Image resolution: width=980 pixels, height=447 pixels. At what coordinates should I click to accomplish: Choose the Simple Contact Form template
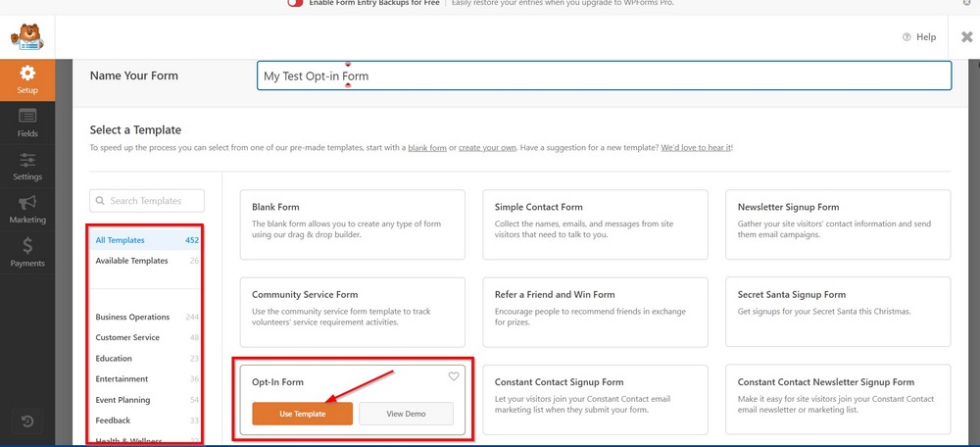[x=595, y=224]
